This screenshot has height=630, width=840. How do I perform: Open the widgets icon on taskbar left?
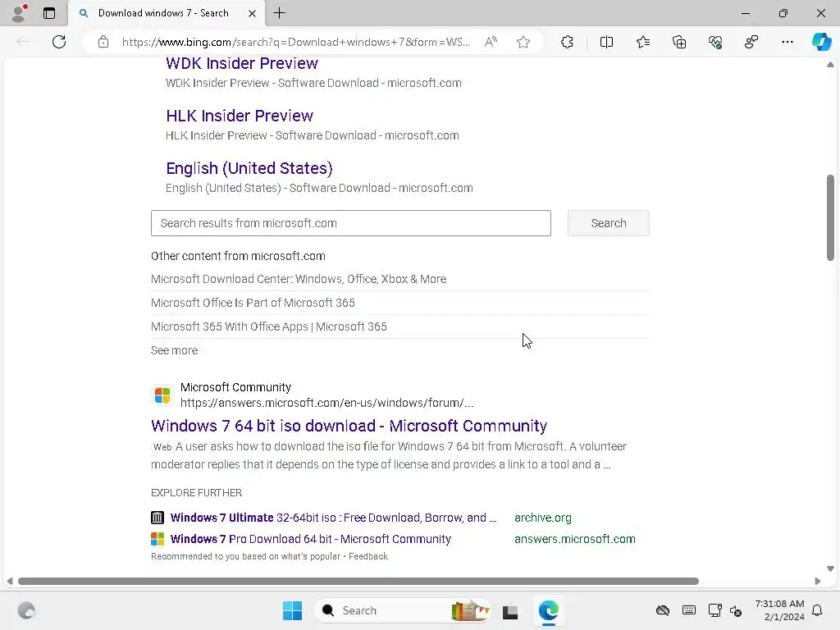pyautogui.click(x=26, y=610)
